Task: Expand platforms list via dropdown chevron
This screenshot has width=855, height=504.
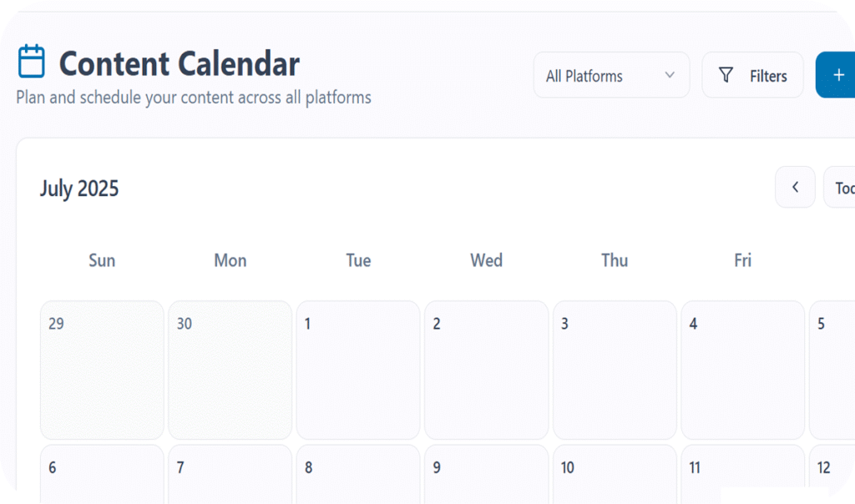Action: pos(669,75)
